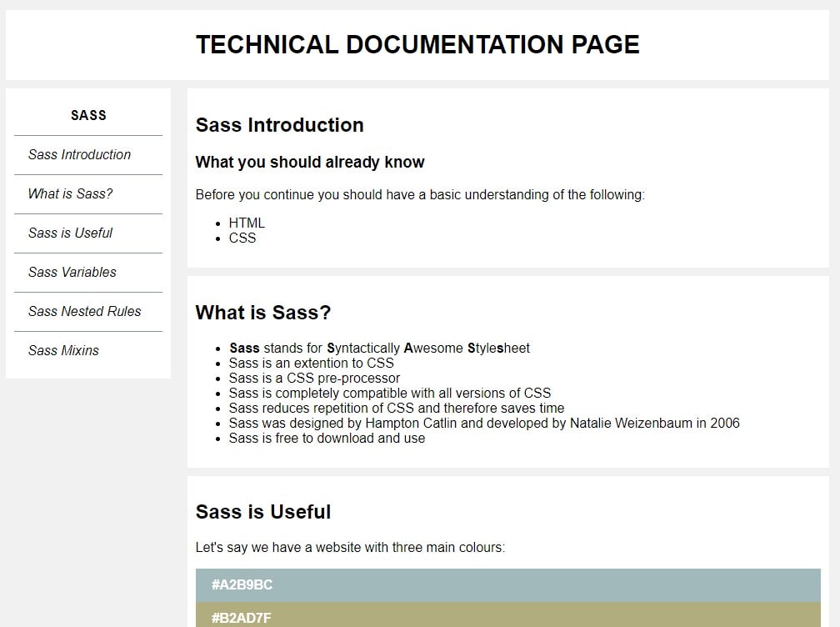Screen dimensions: 840x627
Task: Go to the What is Sass? sidebar link
Action: [x=70, y=194]
